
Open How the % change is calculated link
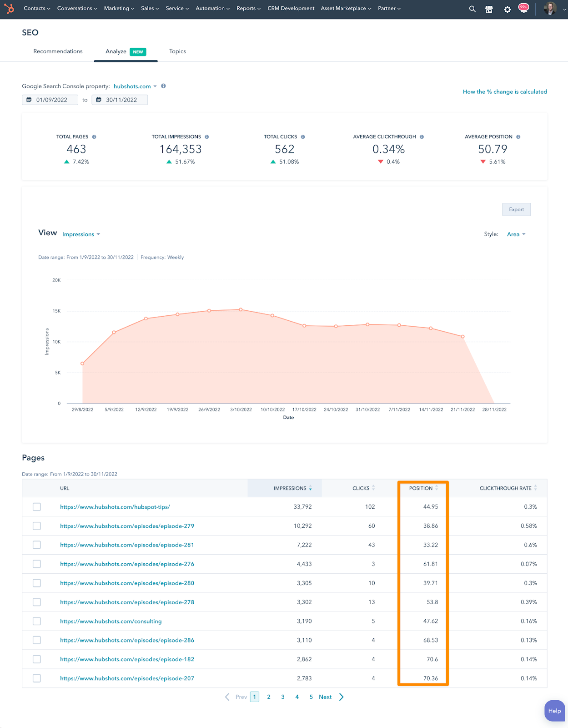pos(505,92)
